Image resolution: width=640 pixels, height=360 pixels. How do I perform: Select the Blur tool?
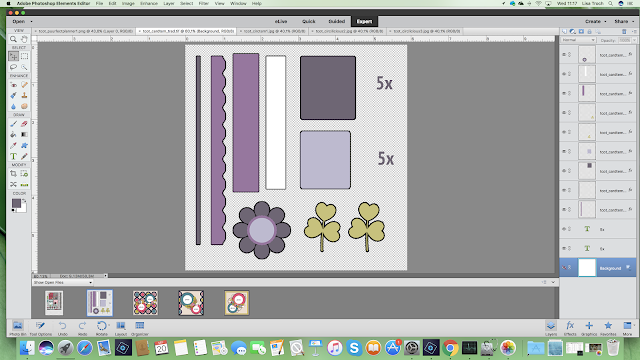(13, 106)
